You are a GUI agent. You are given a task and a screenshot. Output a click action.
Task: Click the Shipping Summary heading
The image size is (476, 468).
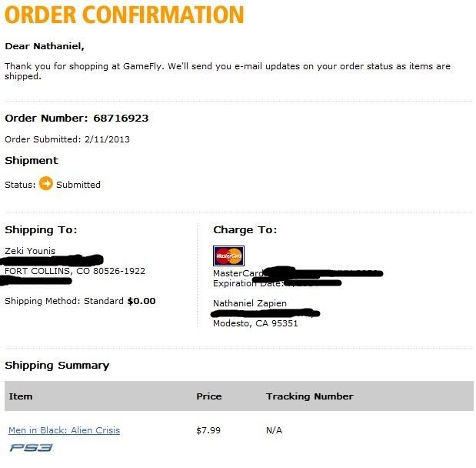(x=57, y=366)
